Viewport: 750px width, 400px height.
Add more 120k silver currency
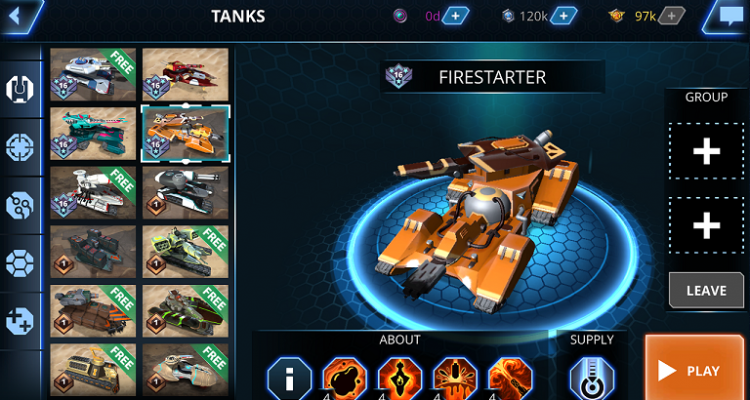[563, 16]
